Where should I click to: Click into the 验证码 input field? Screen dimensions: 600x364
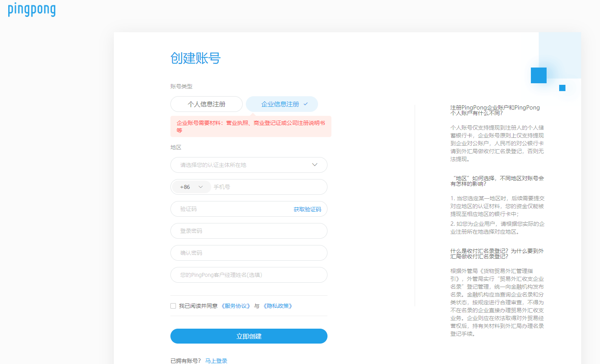(x=232, y=209)
